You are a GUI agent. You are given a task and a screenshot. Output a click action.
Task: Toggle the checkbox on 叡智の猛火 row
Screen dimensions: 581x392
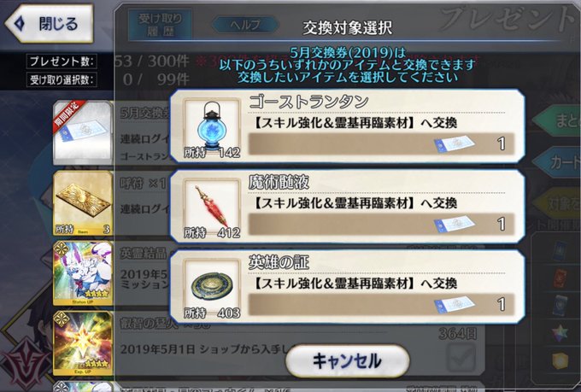(461, 357)
